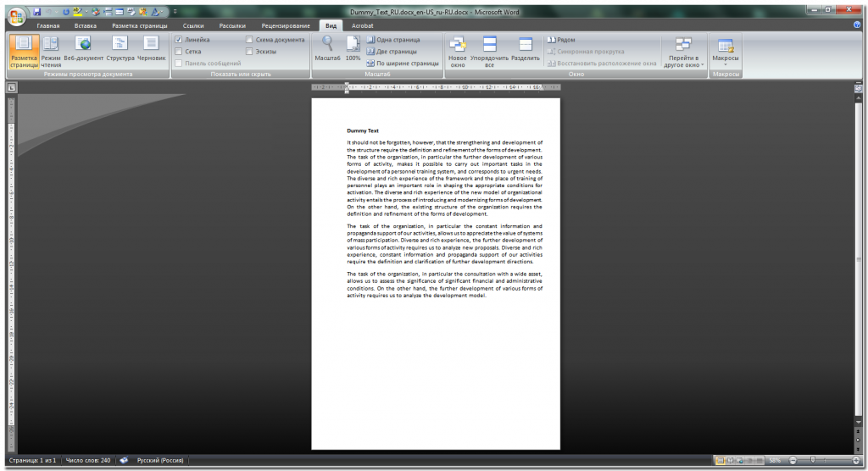Select the Web document view icon
Screen dimensions: 868x471
pos(83,49)
